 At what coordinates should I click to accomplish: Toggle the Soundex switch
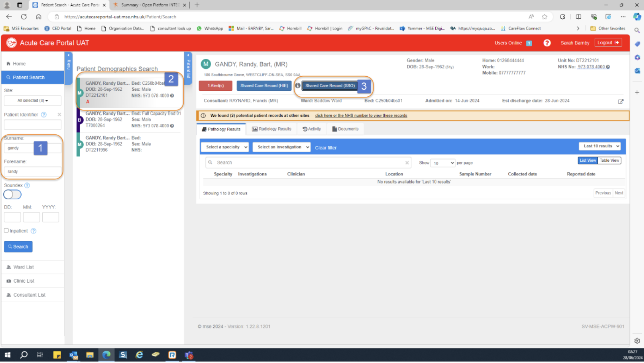point(13,195)
